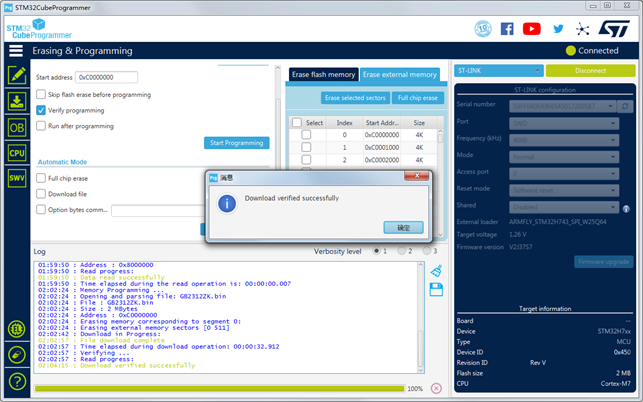
Task: Open Shared Disabled dropdown
Action: coord(564,207)
